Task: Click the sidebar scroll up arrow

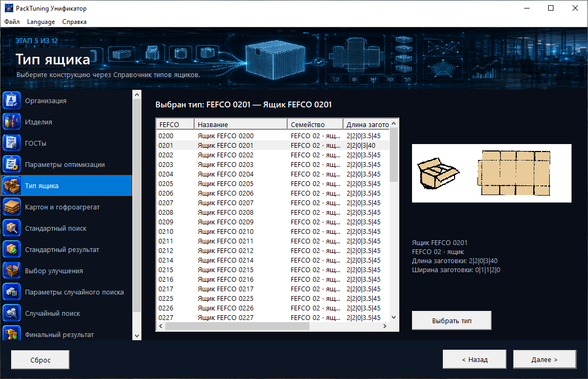Action: [137, 95]
